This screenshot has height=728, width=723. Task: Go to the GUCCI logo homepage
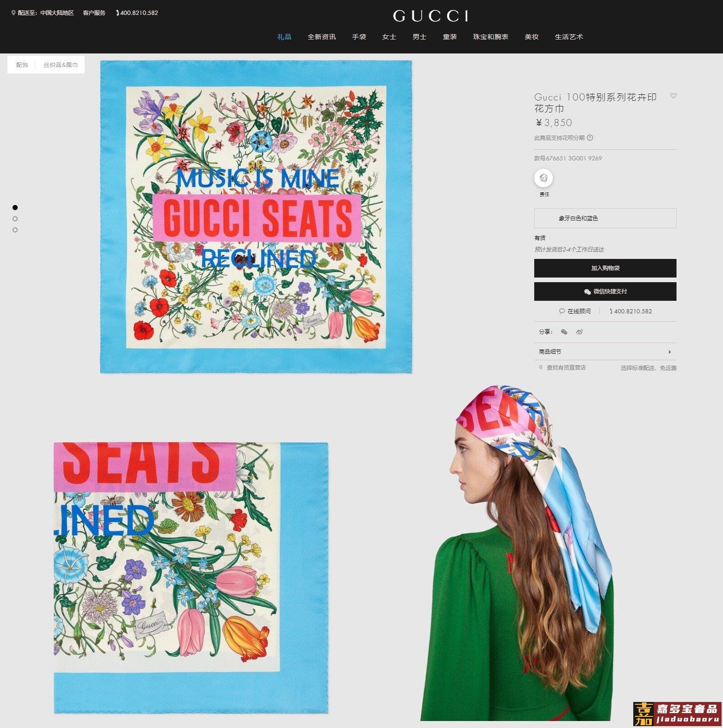tap(431, 16)
